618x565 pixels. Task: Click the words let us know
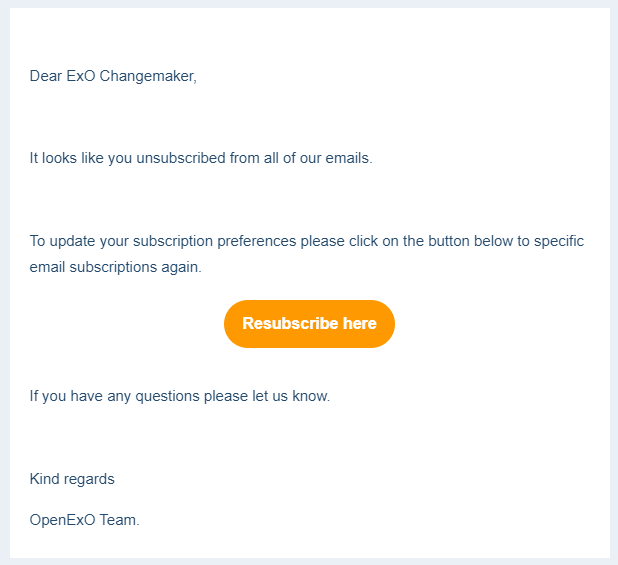coord(291,396)
